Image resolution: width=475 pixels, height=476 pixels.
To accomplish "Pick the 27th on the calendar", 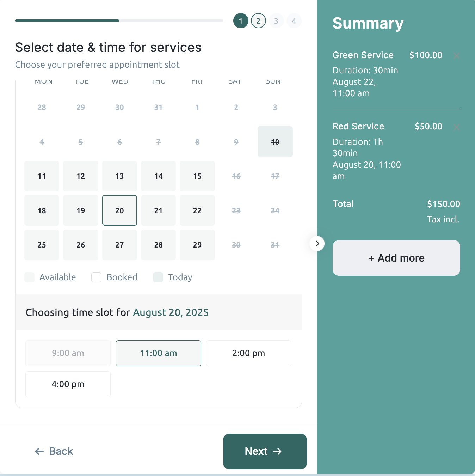I will pos(119,245).
